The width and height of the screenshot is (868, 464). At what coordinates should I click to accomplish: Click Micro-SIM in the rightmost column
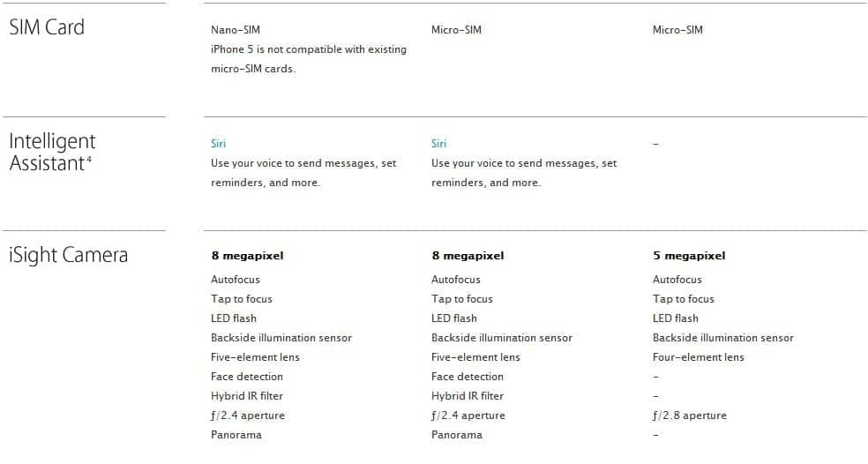[677, 30]
